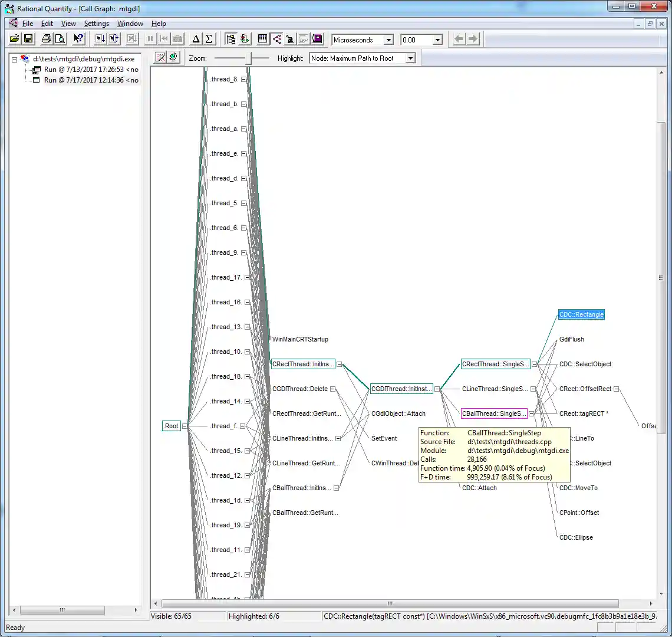This screenshot has width=672, height=637.
Task: Click the Print toolbar icon
Action: (46, 40)
